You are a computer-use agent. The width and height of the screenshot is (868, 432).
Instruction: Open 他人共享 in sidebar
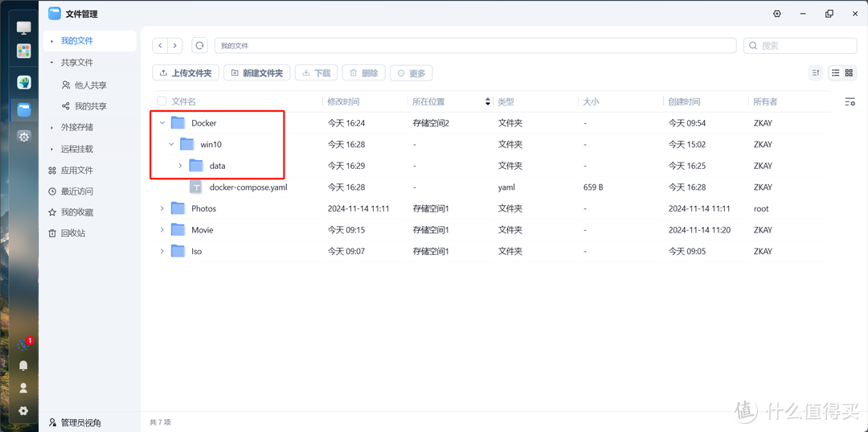coord(90,85)
